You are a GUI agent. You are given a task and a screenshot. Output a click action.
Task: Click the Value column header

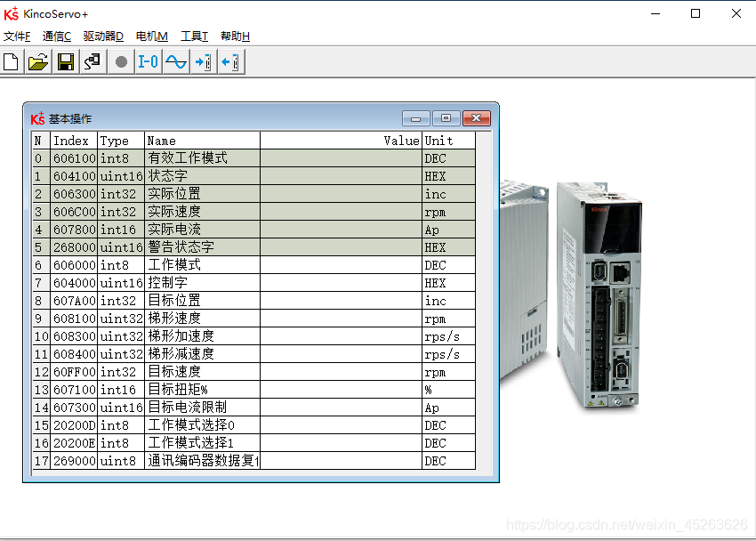coord(341,141)
